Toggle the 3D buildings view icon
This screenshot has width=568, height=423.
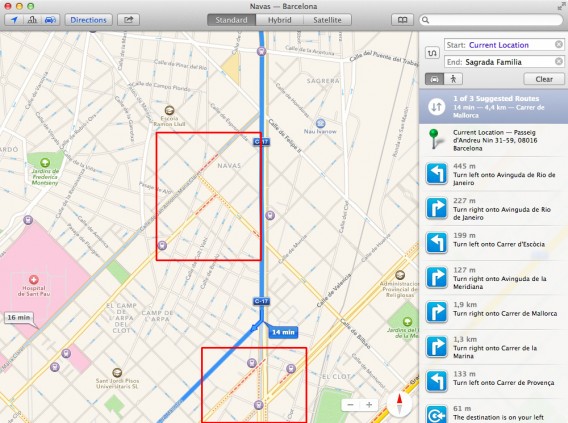click(x=32, y=20)
